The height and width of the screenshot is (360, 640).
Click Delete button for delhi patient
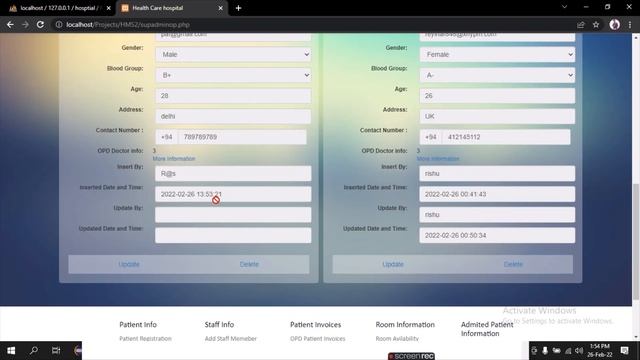(x=249, y=264)
